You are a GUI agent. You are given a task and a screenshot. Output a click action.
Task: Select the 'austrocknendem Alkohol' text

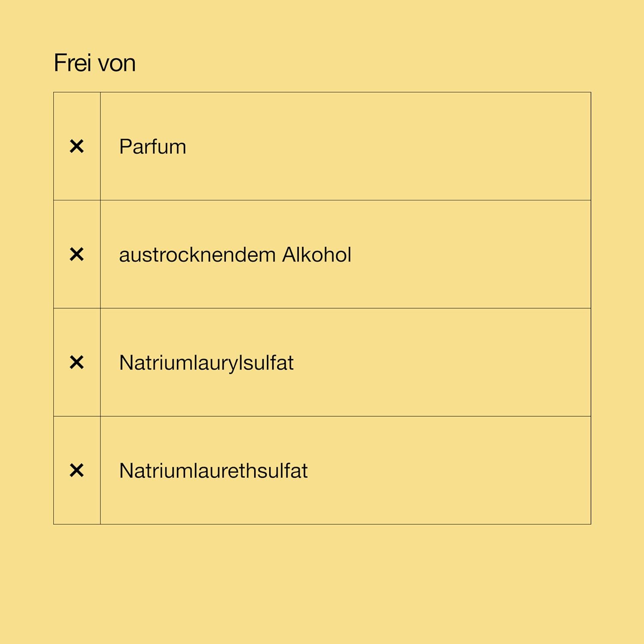tap(235, 255)
